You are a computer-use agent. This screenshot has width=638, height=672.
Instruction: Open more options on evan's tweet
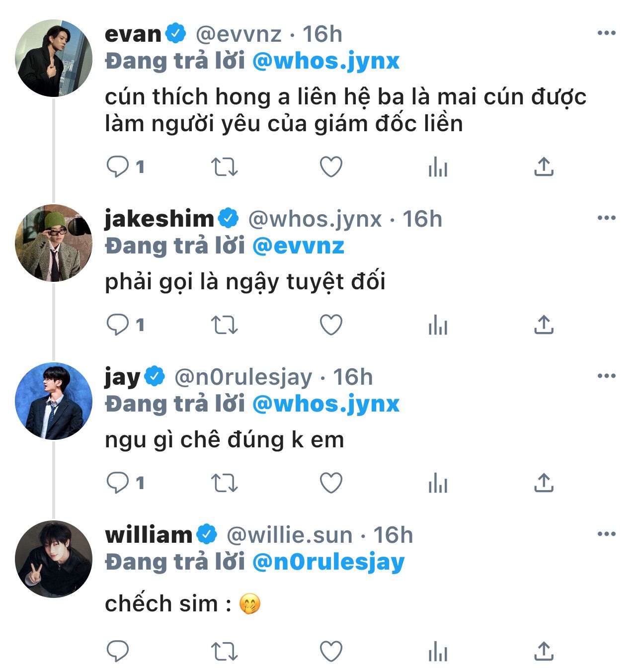coord(606,33)
